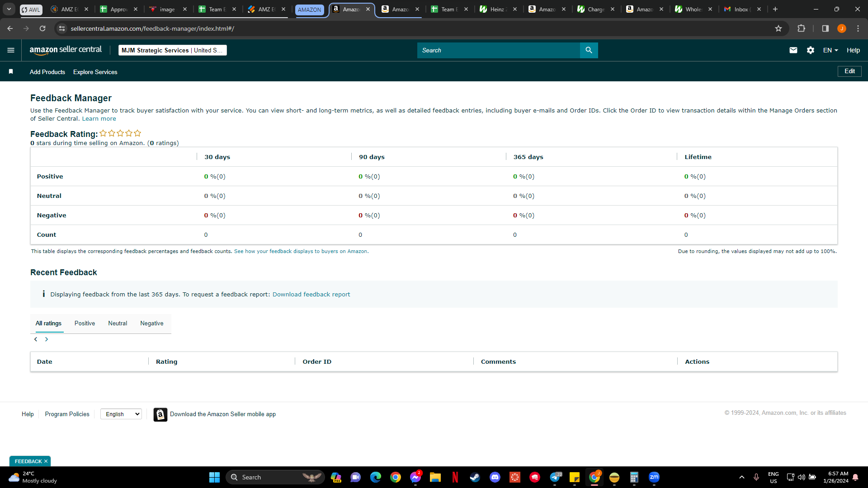Image resolution: width=868 pixels, height=488 pixels.
Task: Open Chrome three-dot menu
Action: [858, 28]
